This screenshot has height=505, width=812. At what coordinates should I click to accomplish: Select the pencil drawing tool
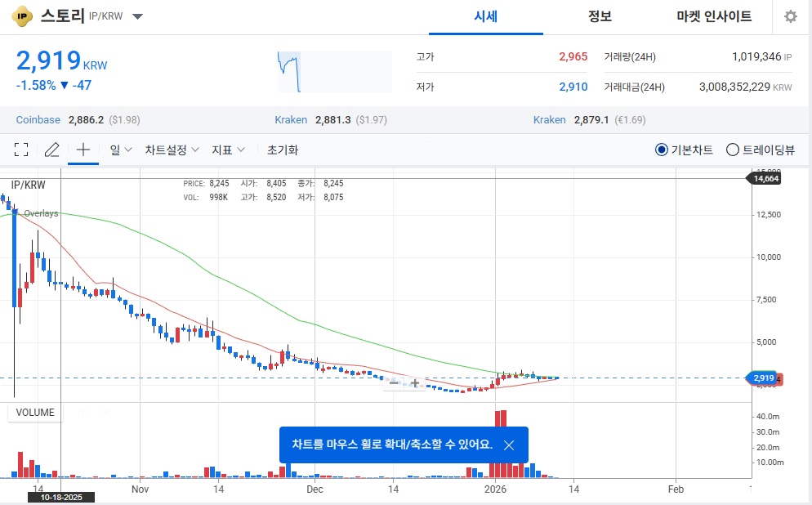point(52,150)
